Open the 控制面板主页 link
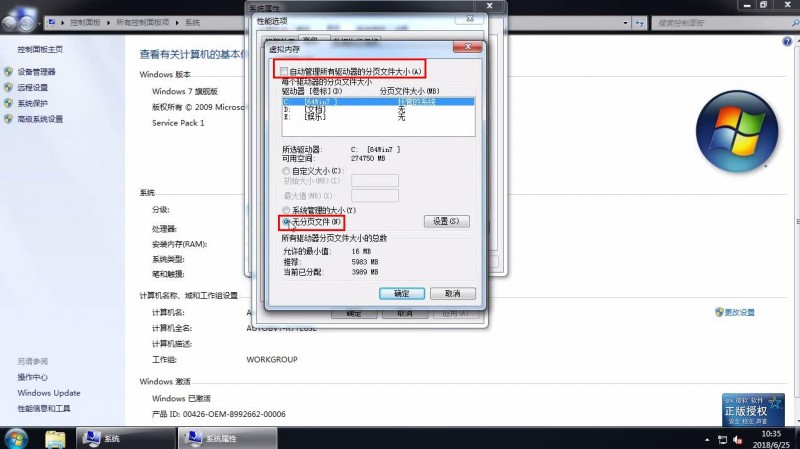Screen dimensions: 800x449 pyautogui.click(x=40, y=49)
